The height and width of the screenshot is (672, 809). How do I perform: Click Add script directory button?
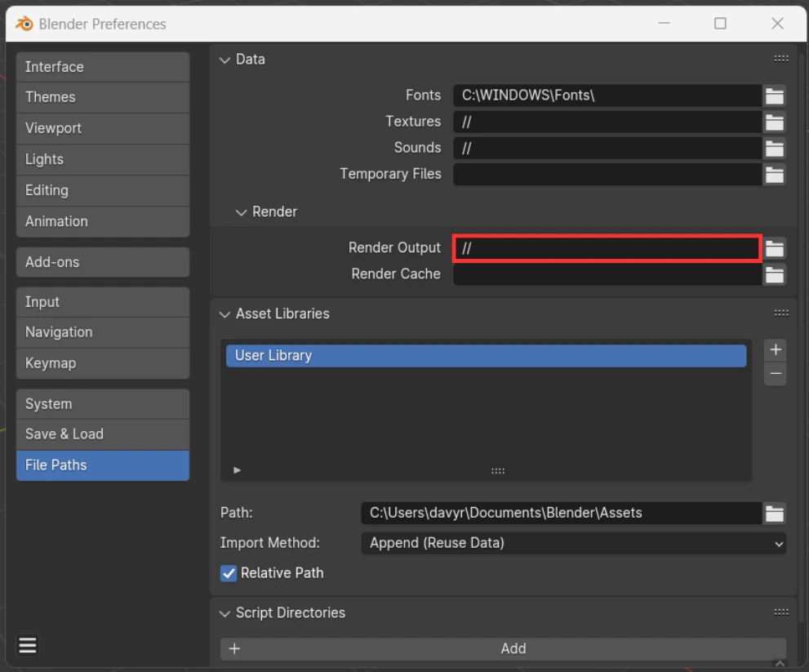click(503, 649)
